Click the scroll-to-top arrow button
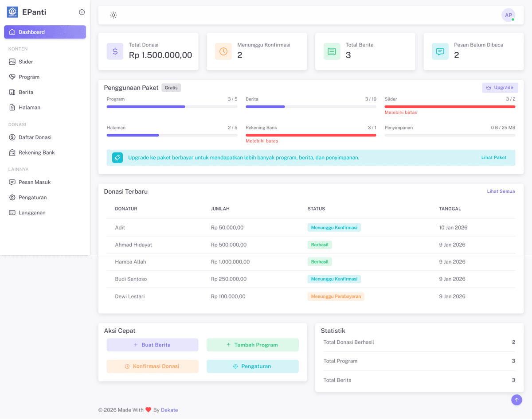Screen dimensions: 532x420 click(516, 400)
